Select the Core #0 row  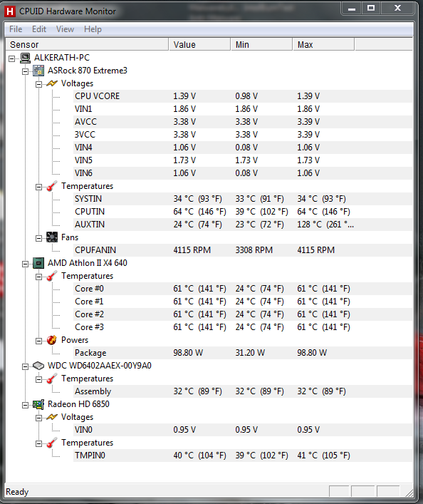click(243, 289)
